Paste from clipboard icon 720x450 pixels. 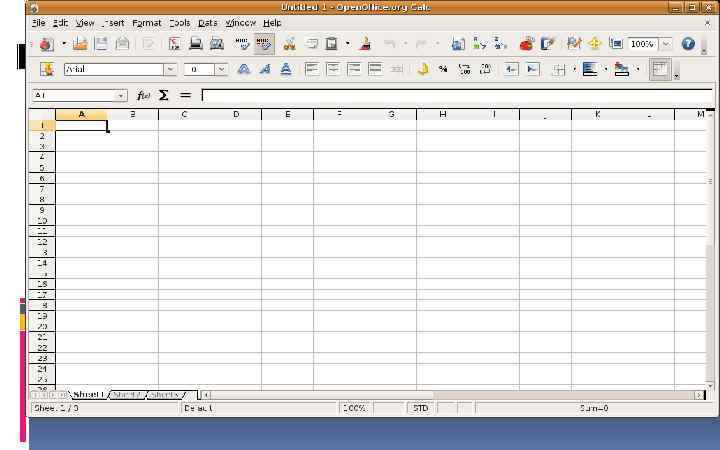[x=332, y=44]
